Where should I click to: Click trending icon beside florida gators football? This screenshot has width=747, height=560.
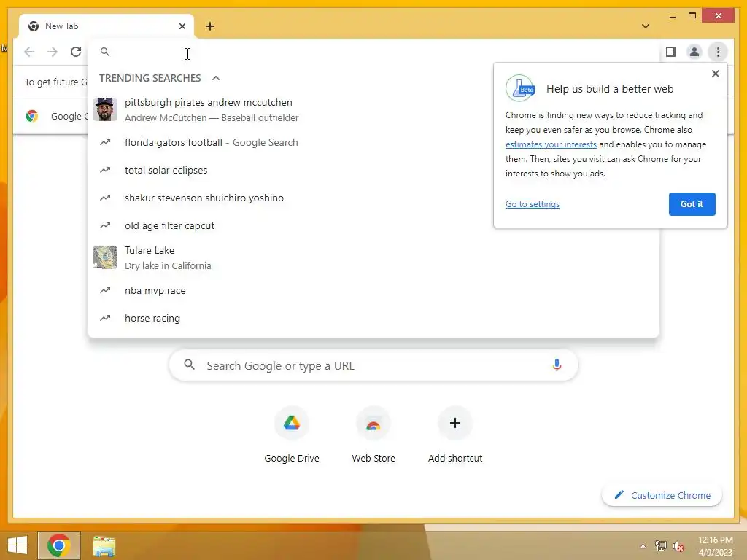[x=105, y=142]
